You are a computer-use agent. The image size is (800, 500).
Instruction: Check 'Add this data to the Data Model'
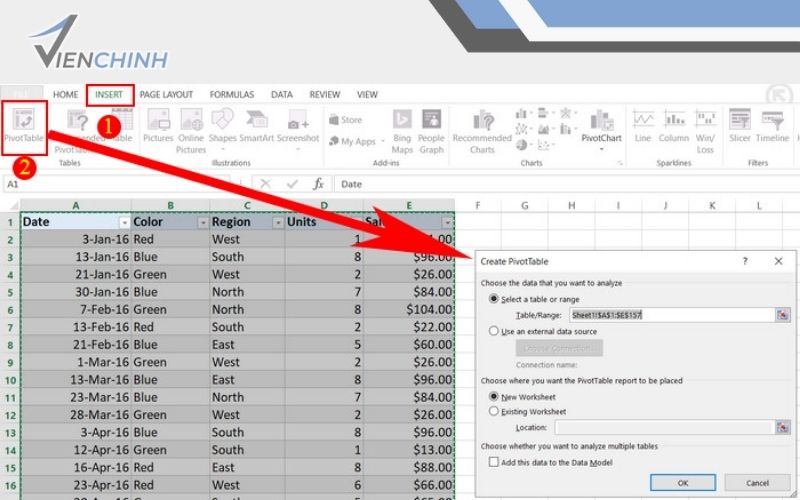coord(493,462)
